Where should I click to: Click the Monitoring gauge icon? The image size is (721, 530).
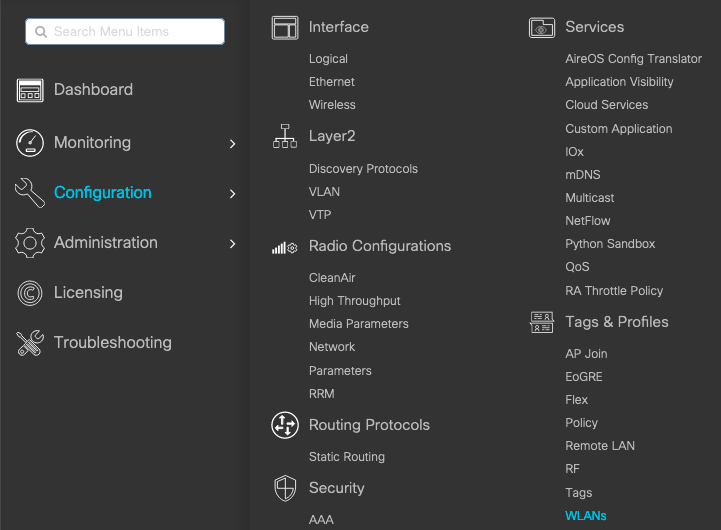tap(30, 143)
